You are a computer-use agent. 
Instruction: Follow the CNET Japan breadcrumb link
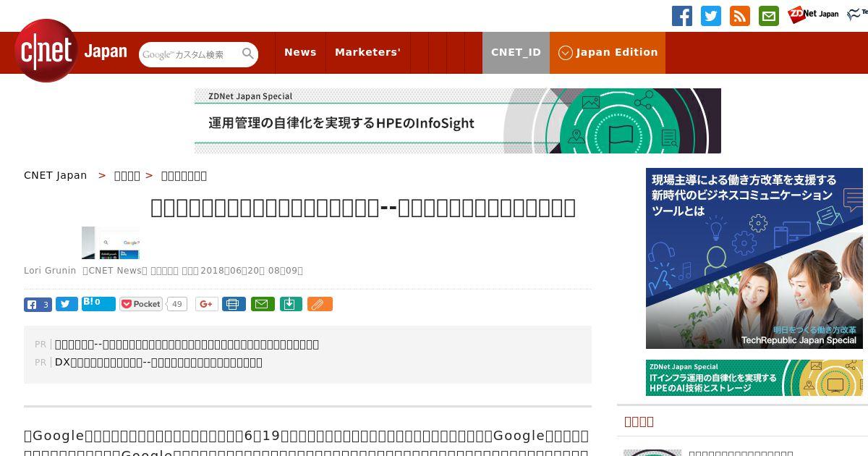pos(56,175)
